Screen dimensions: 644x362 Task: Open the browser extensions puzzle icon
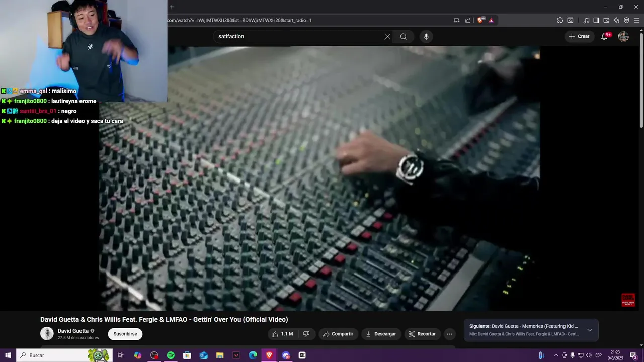560,20
